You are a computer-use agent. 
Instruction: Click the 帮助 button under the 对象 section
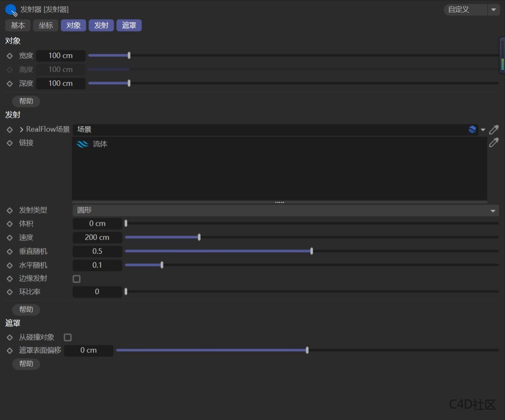(26, 101)
